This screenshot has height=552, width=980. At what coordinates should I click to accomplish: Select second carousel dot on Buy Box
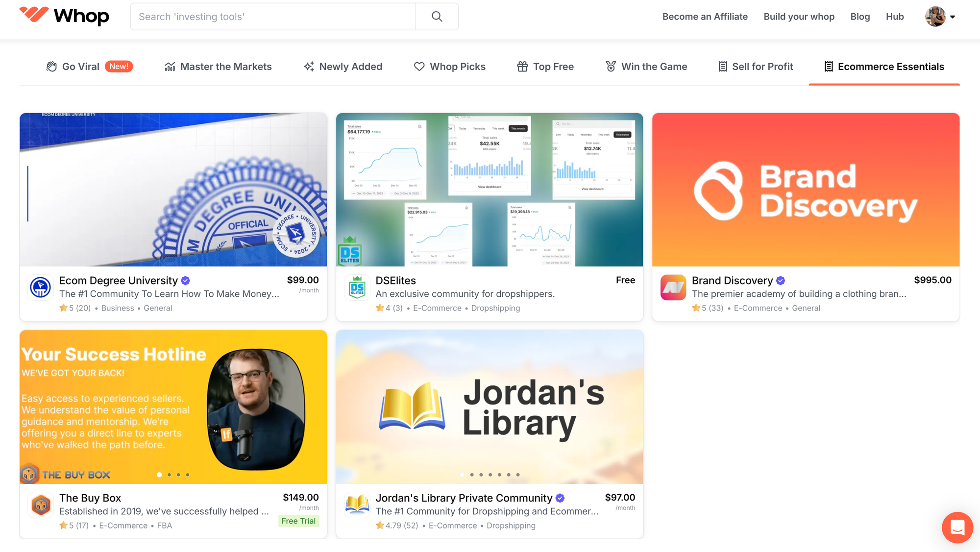169,475
